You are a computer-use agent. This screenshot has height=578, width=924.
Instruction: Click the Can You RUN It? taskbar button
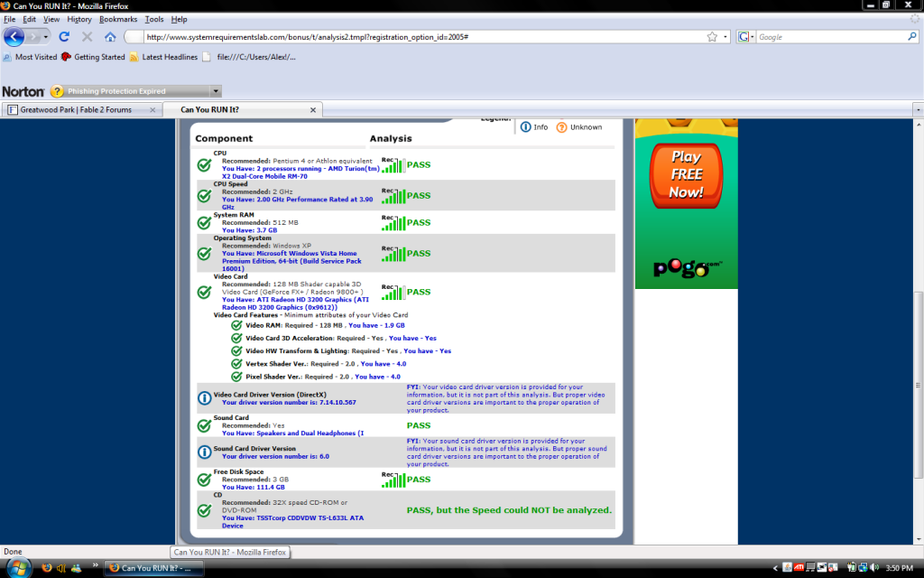click(154, 568)
